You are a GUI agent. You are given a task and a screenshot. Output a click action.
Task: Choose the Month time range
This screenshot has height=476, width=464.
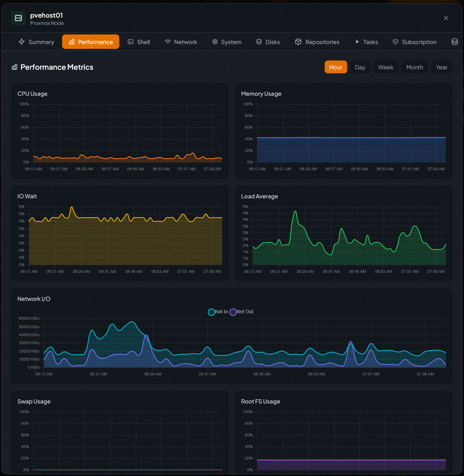[x=414, y=67]
